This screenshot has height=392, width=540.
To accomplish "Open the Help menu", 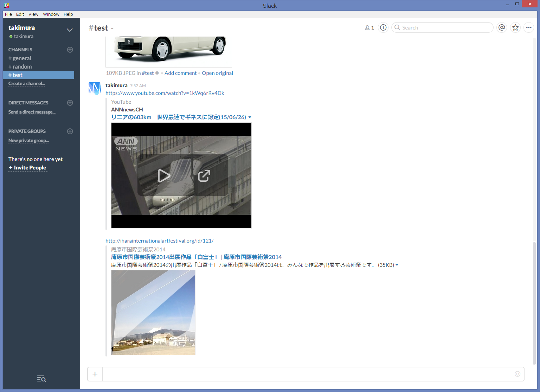I will (68, 14).
